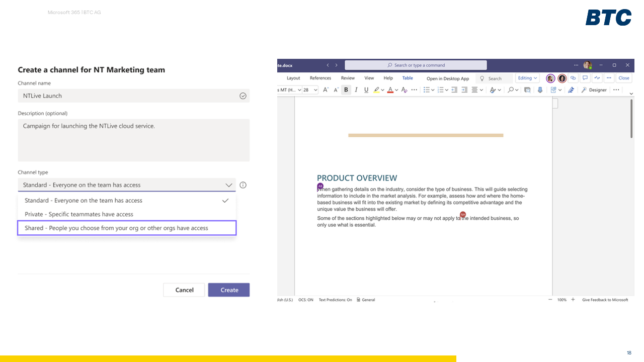This screenshot has height=362, width=644.
Task: Insert a bulleted list
Action: coord(426,90)
